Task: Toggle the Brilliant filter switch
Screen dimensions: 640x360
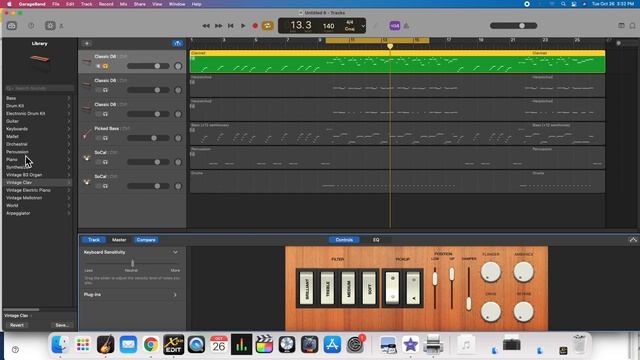Action: (307, 288)
